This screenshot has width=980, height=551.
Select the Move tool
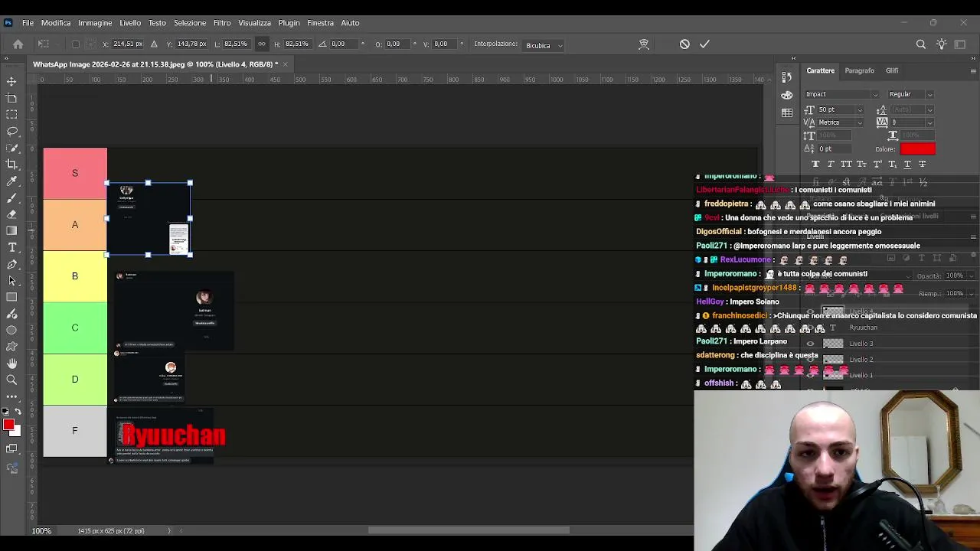coord(11,81)
